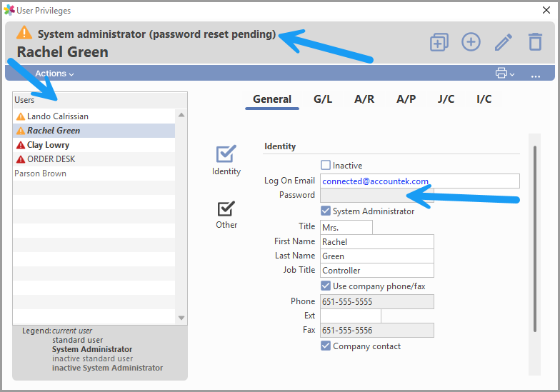Image resolution: width=560 pixels, height=392 pixels.
Task: Open the three-dot more options menu
Action: [536, 75]
